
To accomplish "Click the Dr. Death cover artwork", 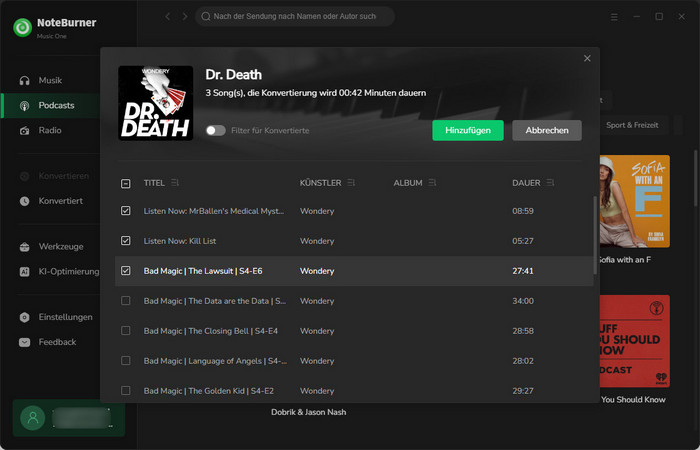I will click(x=156, y=103).
